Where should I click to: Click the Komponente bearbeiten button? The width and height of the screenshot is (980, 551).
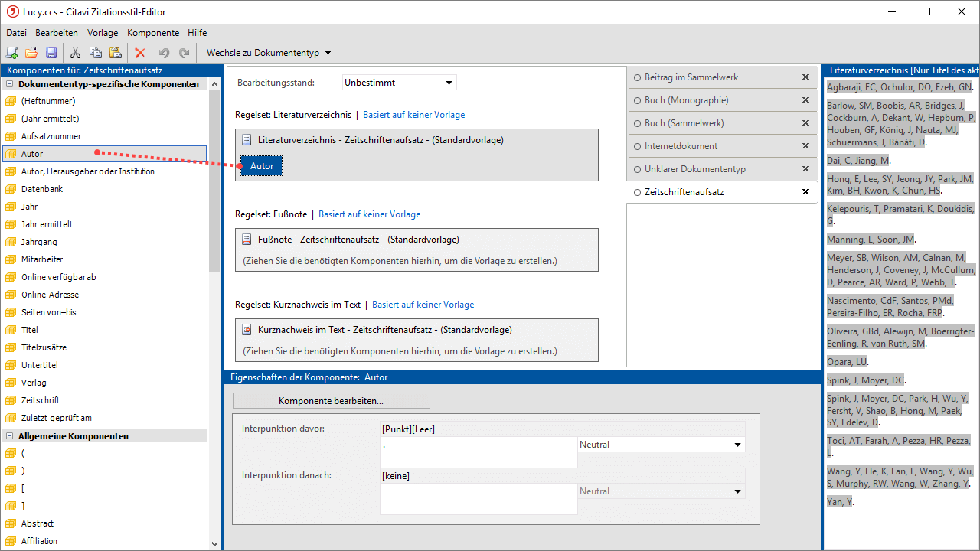coord(331,401)
